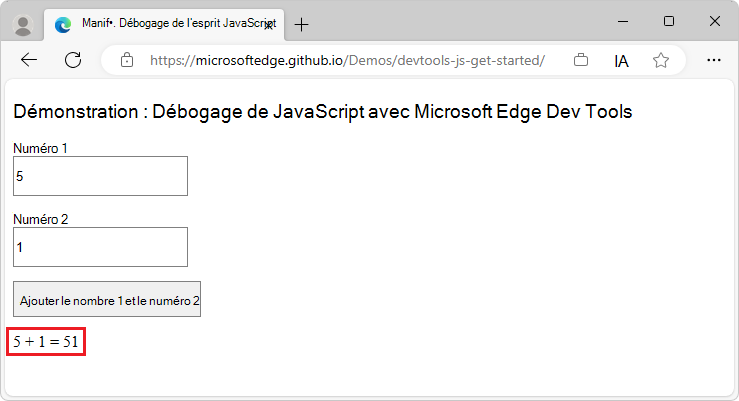The height and width of the screenshot is (401, 739).
Task: Focus the Numéro 2 input field
Action: 100,247
